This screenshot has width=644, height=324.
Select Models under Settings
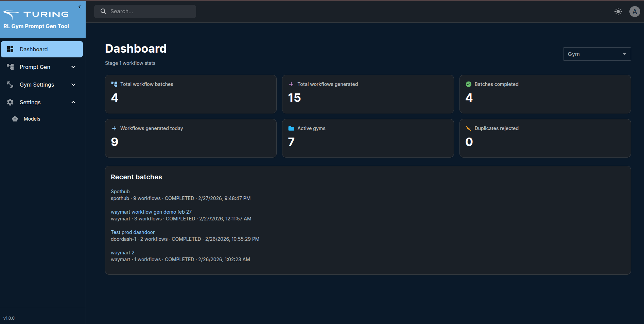coord(32,119)
